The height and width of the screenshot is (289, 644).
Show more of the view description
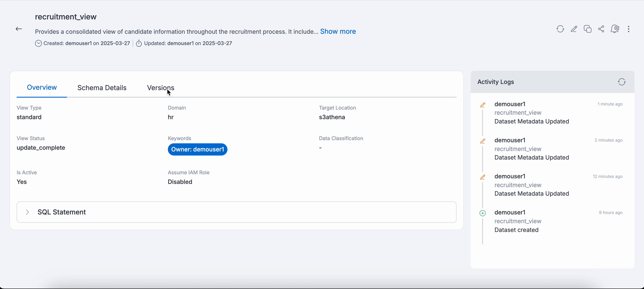(338, 31)
